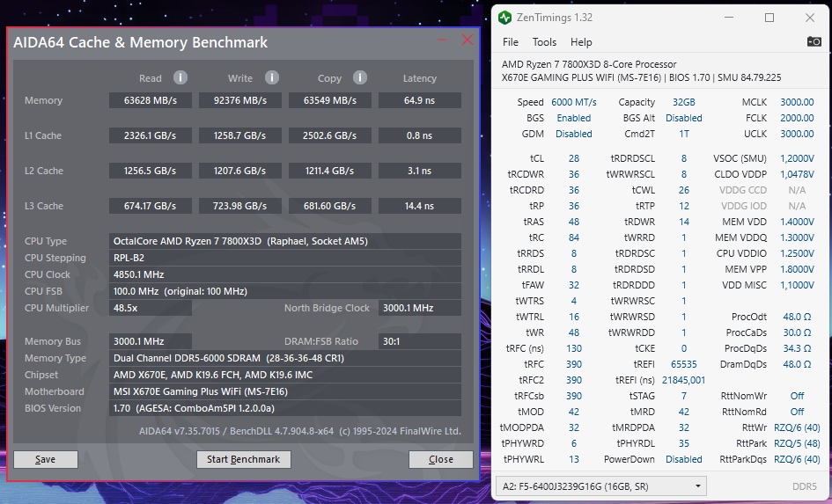The width and height of the screenshot is (832, 504).
Task: Click RttPark value RZQ/5 (48)
Action: pyautogui.click(x=797, y=443)
